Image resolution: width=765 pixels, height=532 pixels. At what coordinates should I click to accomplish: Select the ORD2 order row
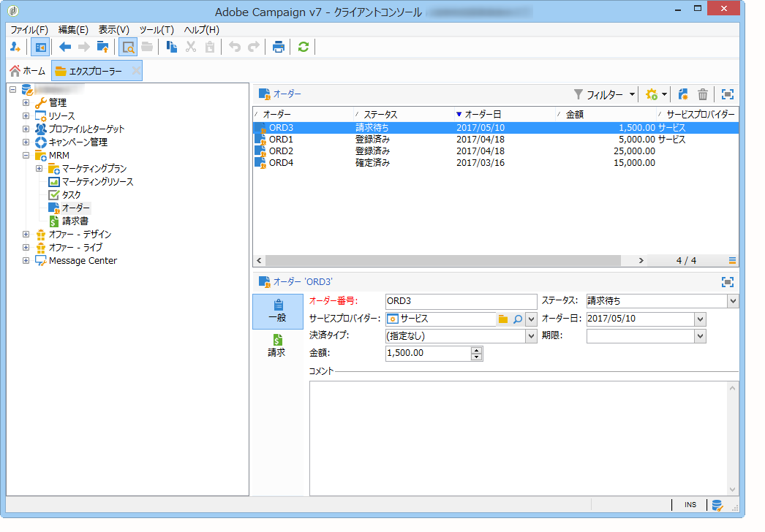(x=496, y=151)
